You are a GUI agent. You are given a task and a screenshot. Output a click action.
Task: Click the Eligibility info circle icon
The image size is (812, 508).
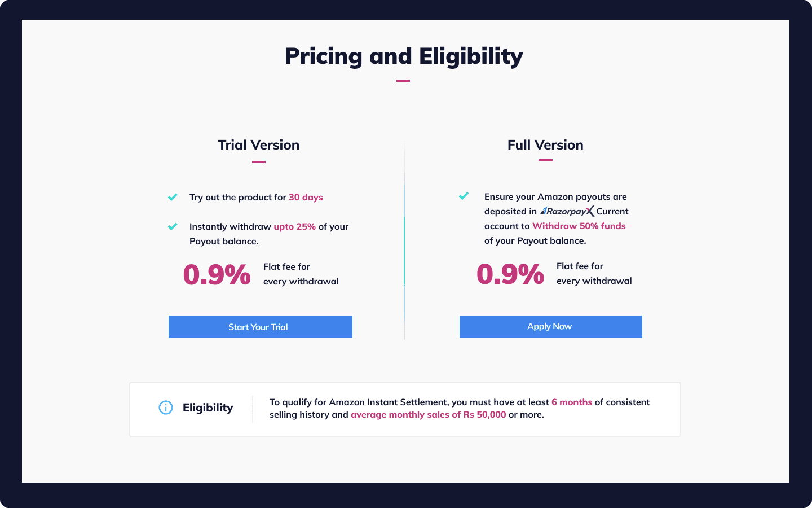coord(166,408)
